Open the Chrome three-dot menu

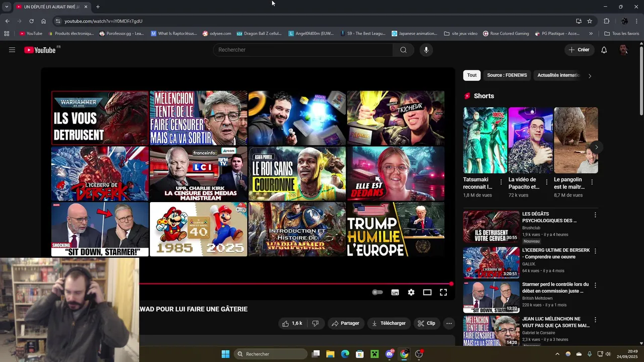click(637, 21)
